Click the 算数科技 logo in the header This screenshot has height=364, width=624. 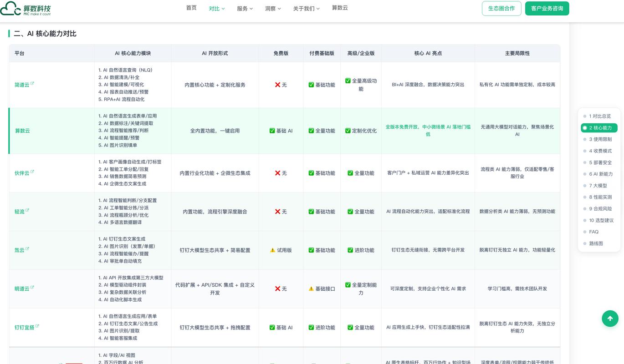coord(26,9)
